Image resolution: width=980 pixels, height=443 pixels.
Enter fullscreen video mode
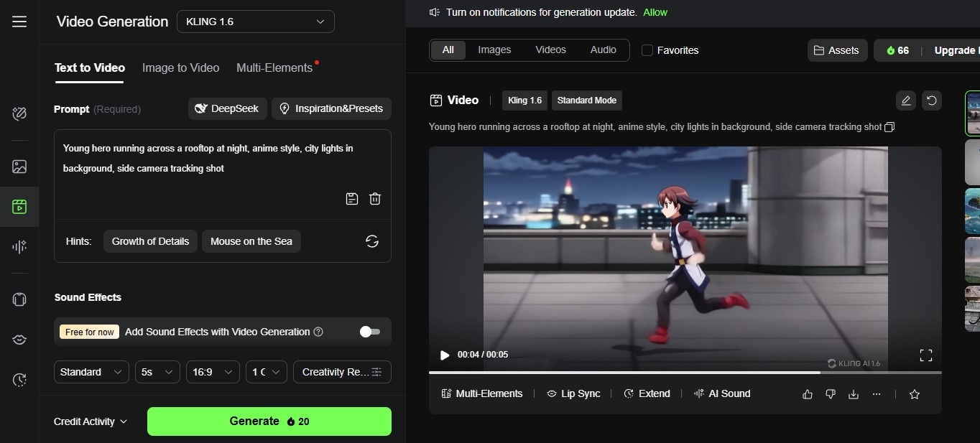926,355
